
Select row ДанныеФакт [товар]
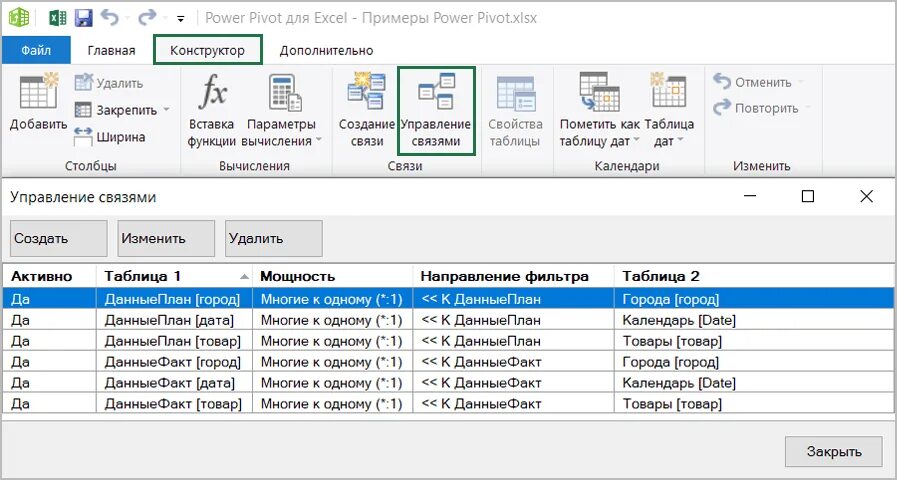[448, 404]
